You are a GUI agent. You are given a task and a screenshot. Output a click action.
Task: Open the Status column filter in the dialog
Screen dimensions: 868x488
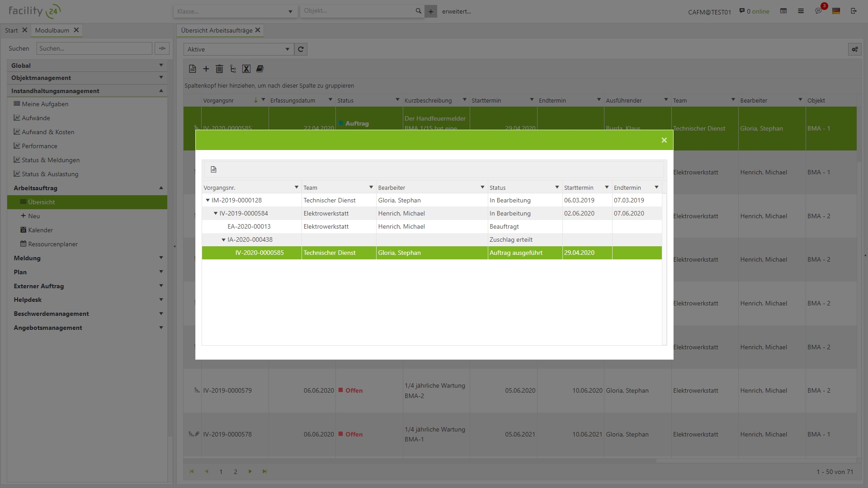[x=557, y=188]
